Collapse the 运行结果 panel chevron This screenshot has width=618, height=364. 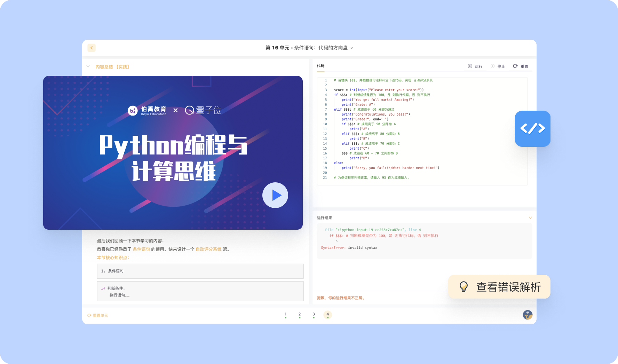coord(530,218)
